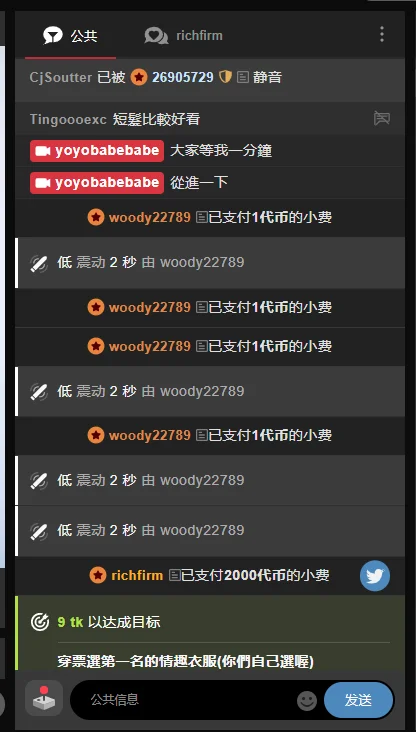The width and height of the screenshot is (416, 732).
Task: Click the Twitter bird share icon
Action: click(374, 576)
